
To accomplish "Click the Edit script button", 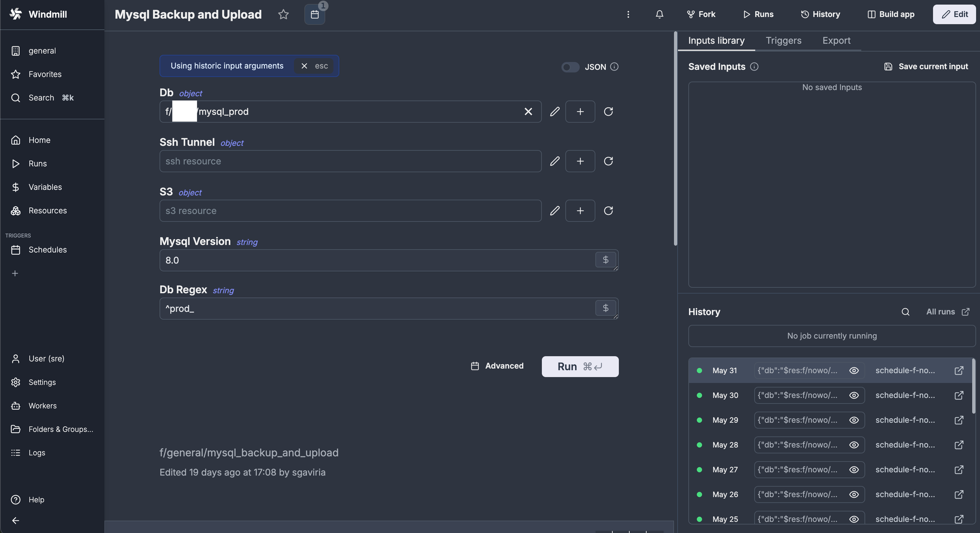I will coord(954,15).
